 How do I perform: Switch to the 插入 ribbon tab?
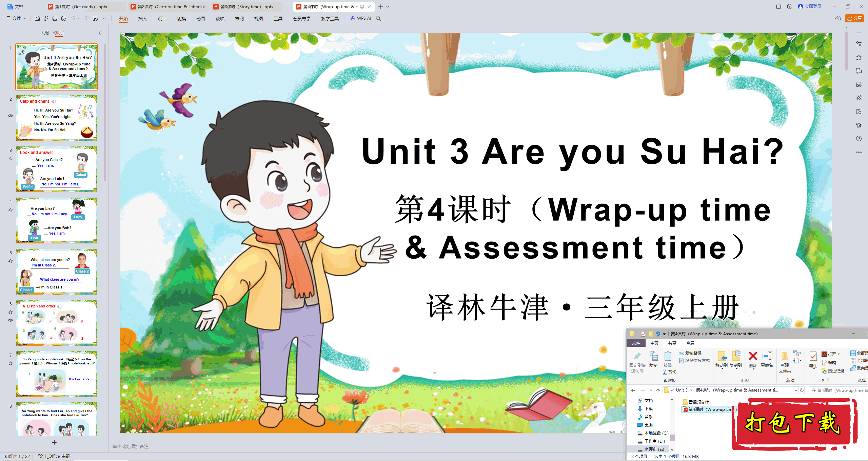142,18
